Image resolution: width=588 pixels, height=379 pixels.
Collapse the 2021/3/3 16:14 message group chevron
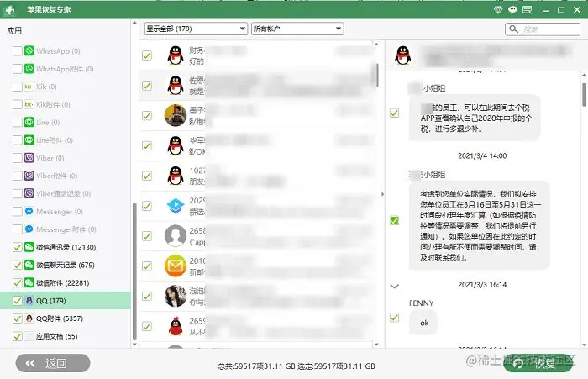click(394, 287)
